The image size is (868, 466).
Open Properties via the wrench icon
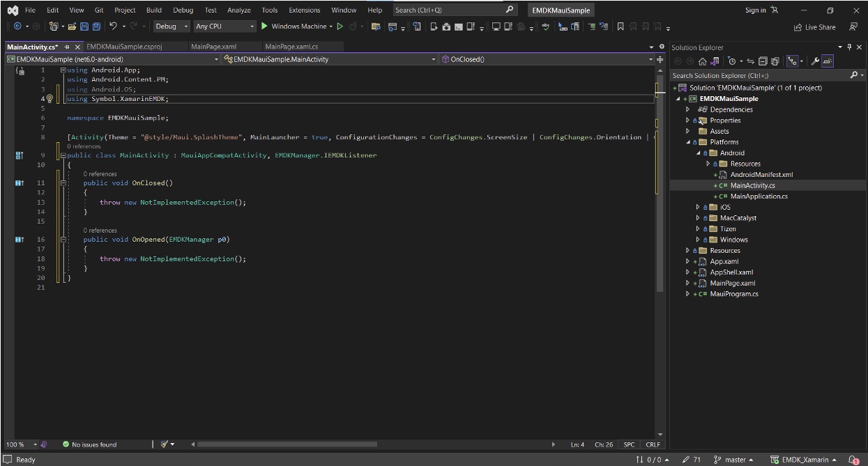[814, 61]
